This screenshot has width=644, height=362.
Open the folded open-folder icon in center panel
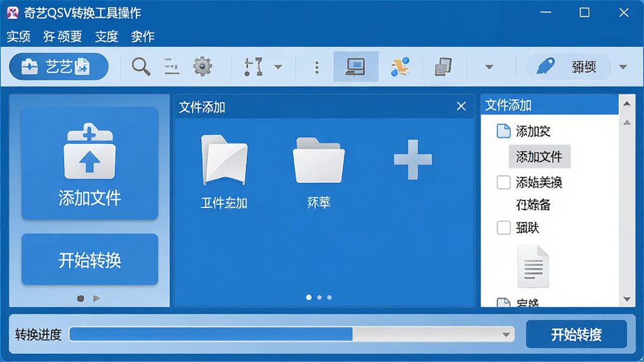(x=225, y=160)
